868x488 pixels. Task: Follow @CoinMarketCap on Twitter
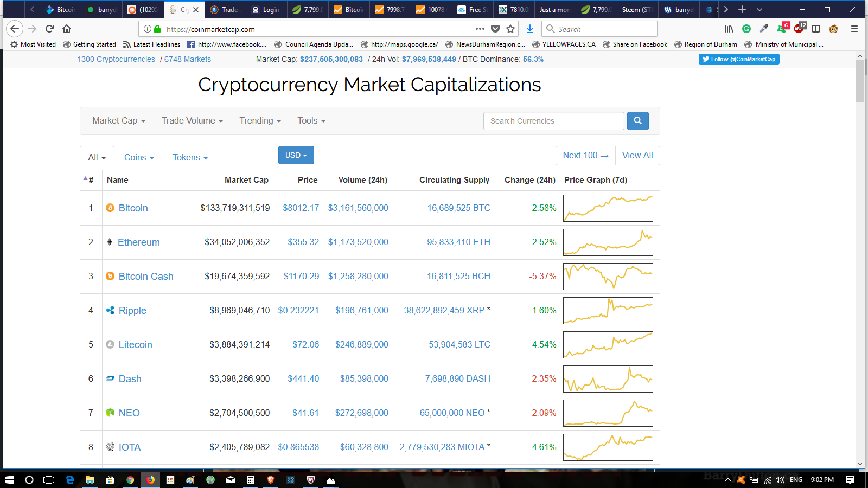click(739, 59)
